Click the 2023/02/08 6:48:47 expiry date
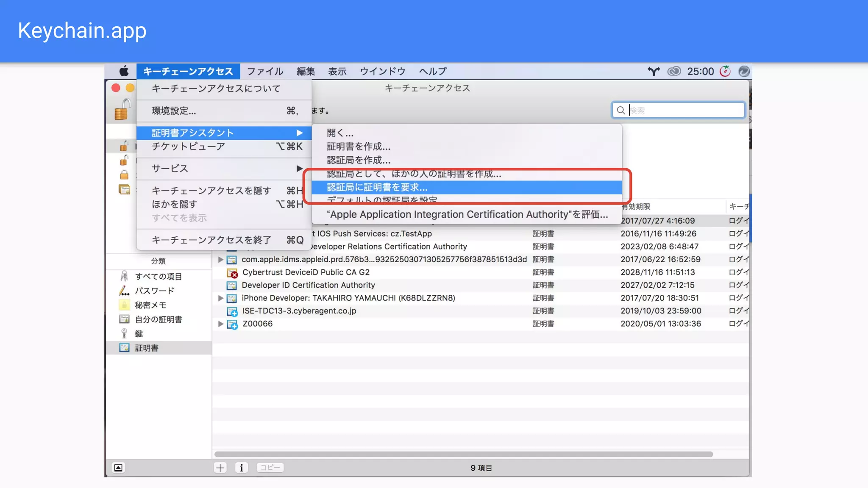Viewport: 868px width, 488px height. [x=659, y=247]
